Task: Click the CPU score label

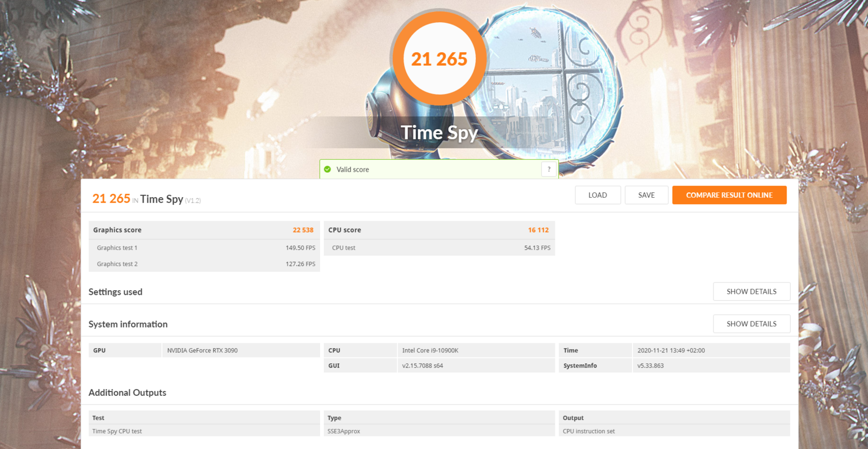Action: [x=344, y=230]
